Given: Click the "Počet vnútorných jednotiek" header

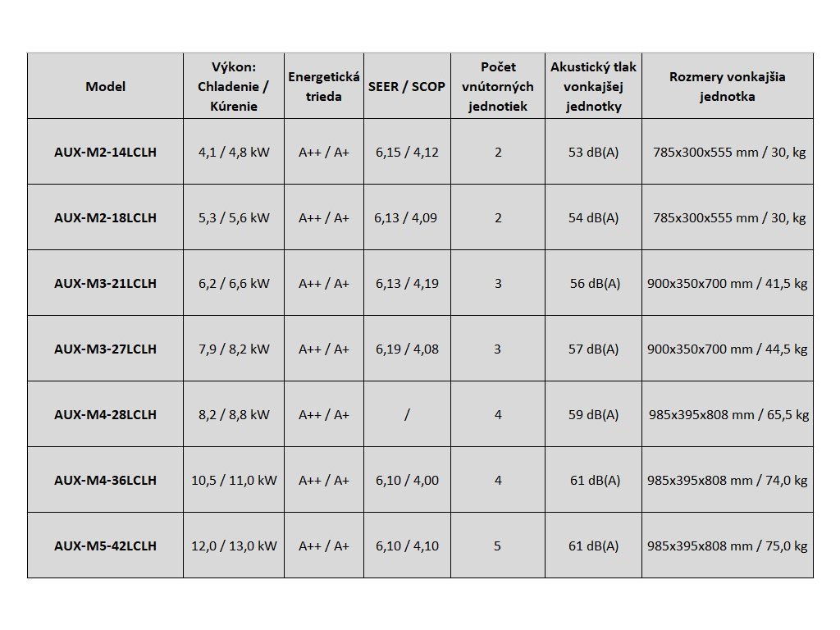Looking at the screenshot, I should click(498, 86).
